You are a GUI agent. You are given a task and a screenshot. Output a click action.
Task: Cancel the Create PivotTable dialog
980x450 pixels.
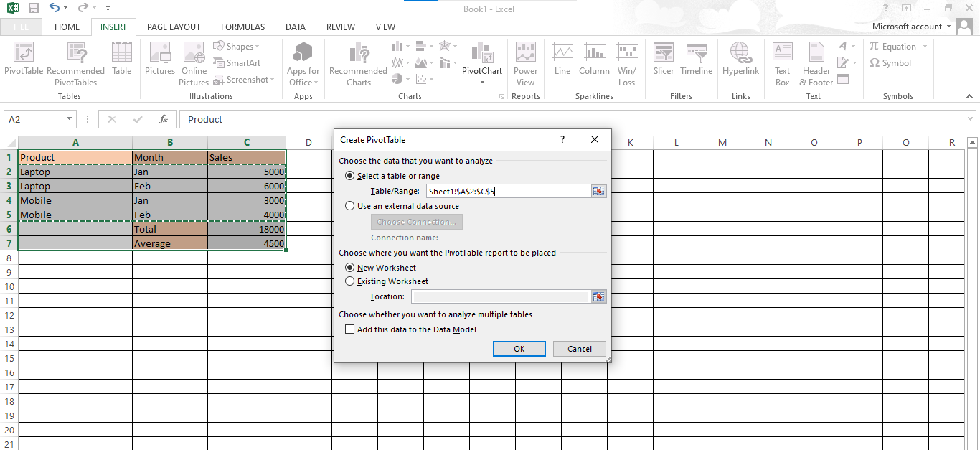(580, 349)
